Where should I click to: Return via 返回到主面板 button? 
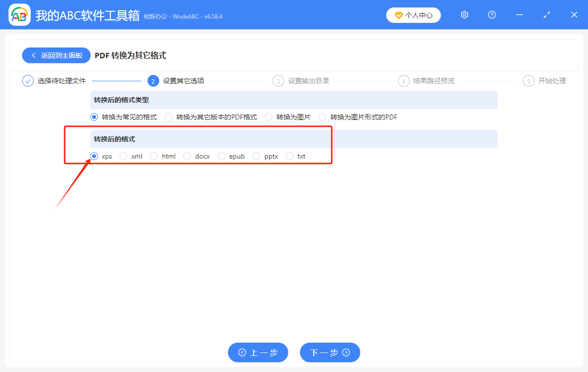tap(56, 55)
